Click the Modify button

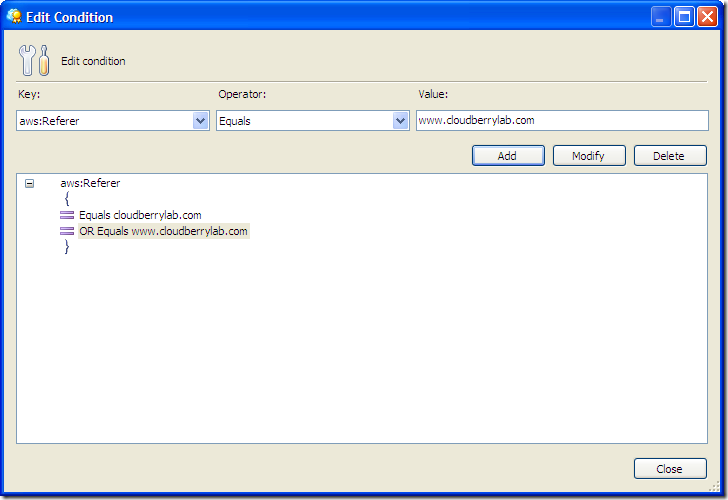(589, 156)
